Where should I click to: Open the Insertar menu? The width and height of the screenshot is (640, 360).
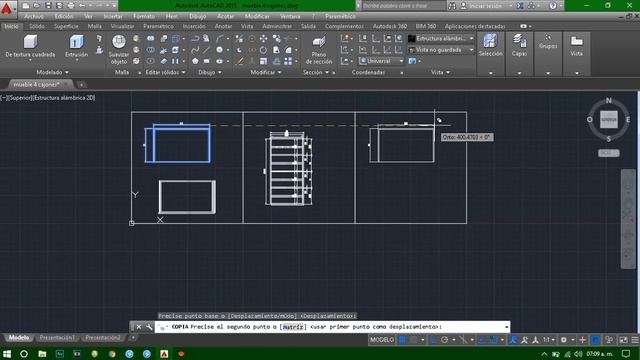pyautogui.click(x=113, y=16)
